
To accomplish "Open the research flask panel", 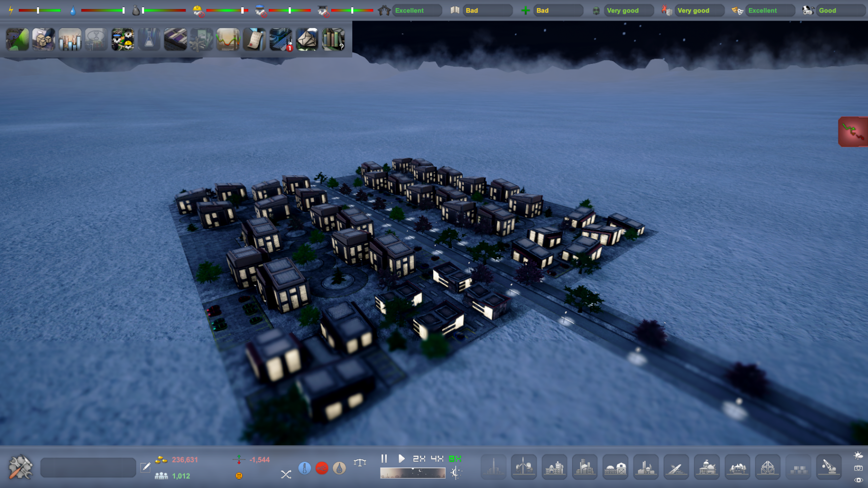I will click(149, 39).
